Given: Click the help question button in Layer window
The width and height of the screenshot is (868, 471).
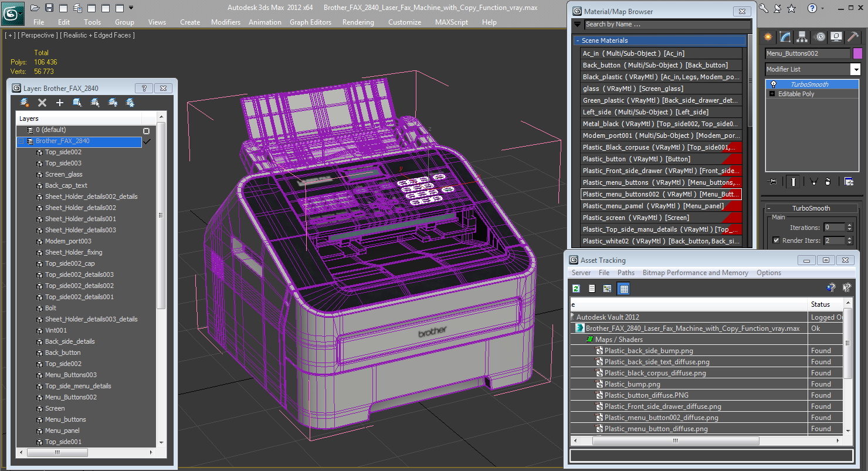Looking at the screenshot, I should [x=144, y=89].
